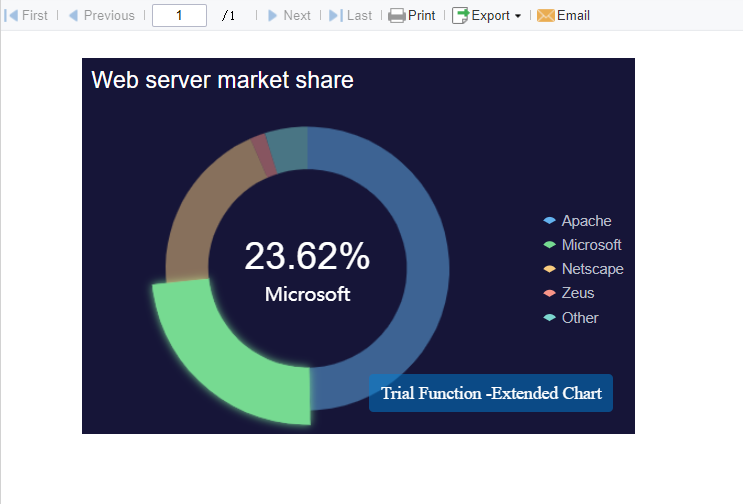Click the Microsoft center label
This screenshot has width=743, height=504.
[x=307, y=294]
